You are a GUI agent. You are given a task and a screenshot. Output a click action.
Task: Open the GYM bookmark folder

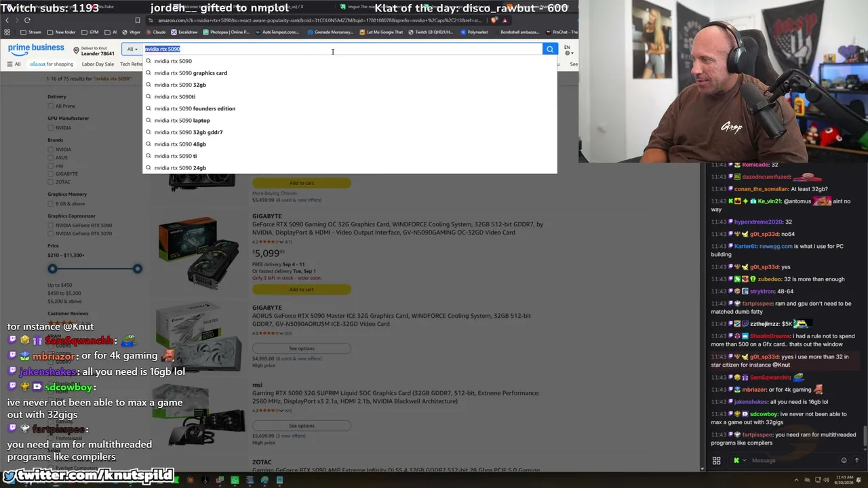(x=91, y=32)
